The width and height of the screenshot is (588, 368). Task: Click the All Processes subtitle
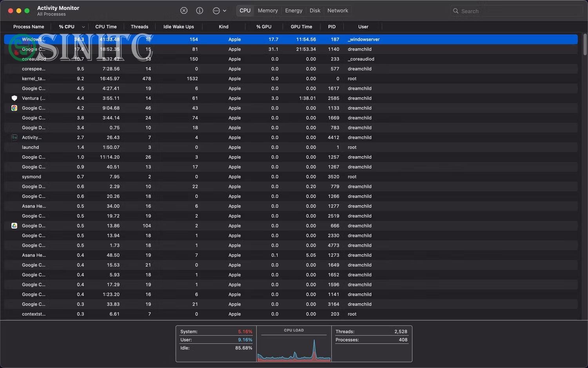[x=51, y=14]
